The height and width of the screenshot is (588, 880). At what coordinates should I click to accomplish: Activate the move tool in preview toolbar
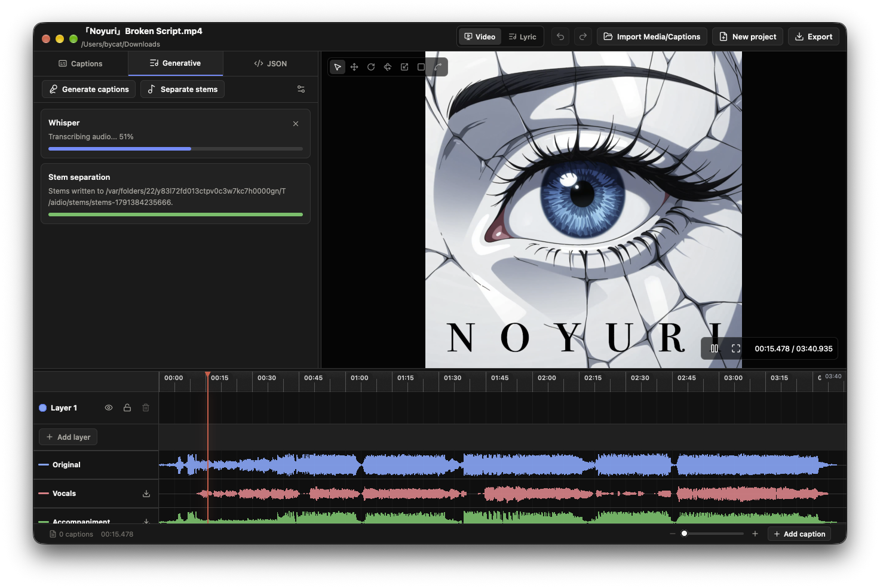coord(354,67)
